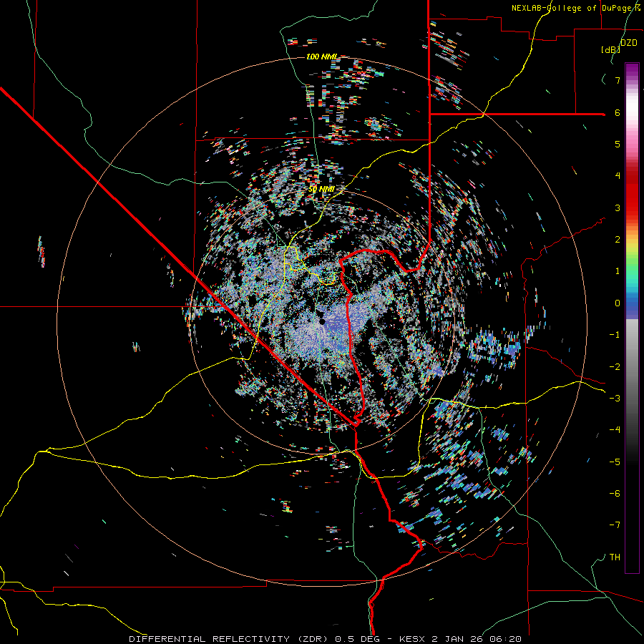Click the -2 dB mark on the scale
The image size is (644, 644).
tap(615, 367)
